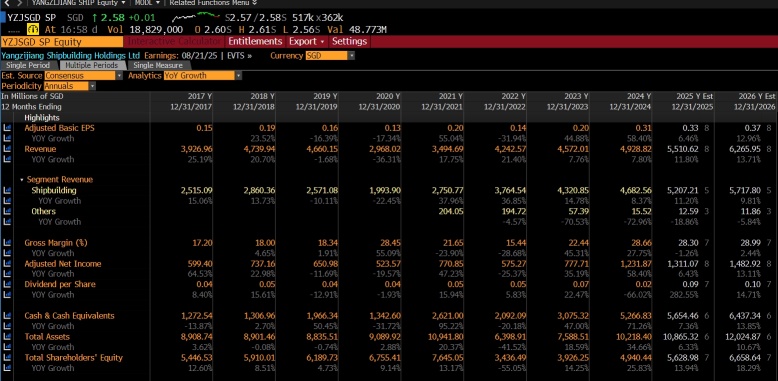Go back with the left navigation arrow

[x=7, y=2]
